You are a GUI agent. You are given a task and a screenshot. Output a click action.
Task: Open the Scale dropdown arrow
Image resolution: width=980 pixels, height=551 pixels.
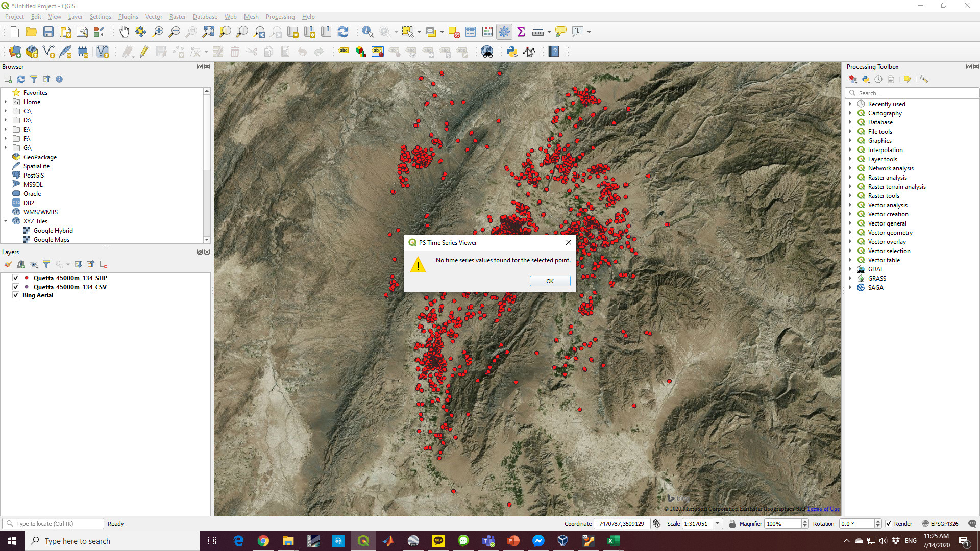[x=717, y=524]
